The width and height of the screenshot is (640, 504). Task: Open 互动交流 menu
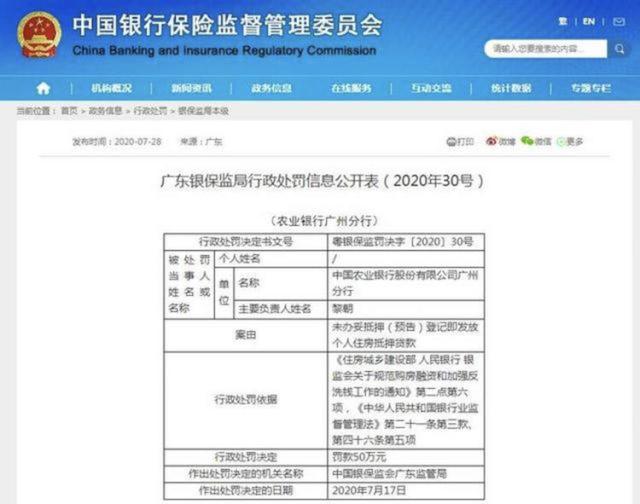point(431,88)
